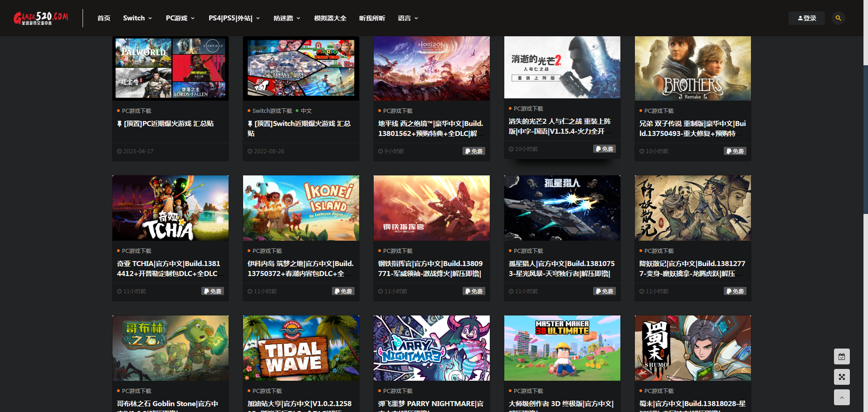Click the 蜀末 SHUMO cover thumbnail
This screenshot has height=412, width=868.
click(693, 348)
